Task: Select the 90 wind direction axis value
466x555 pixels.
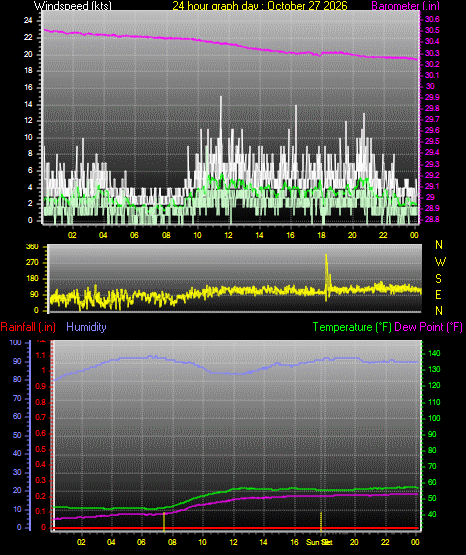Action: pyautogui.click(x=34, y=295)
